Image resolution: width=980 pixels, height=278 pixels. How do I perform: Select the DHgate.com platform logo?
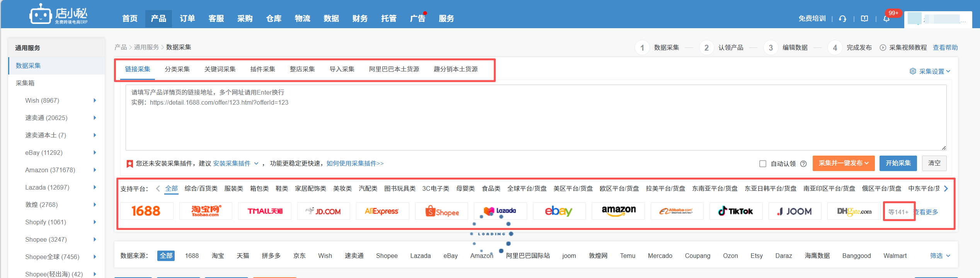pos(854,211)
